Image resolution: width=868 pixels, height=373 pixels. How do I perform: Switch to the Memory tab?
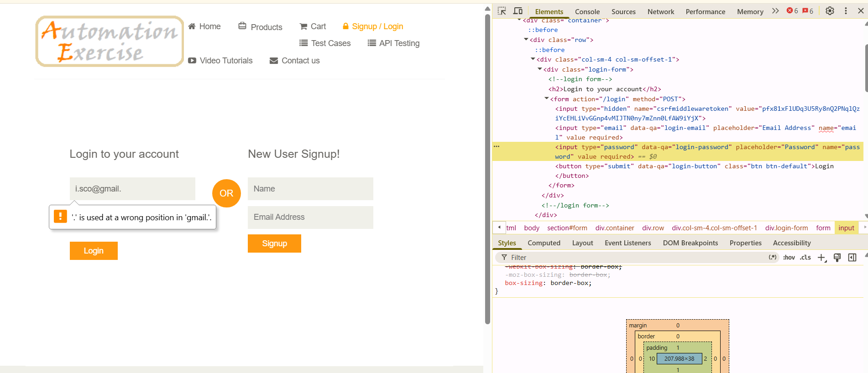750,12
